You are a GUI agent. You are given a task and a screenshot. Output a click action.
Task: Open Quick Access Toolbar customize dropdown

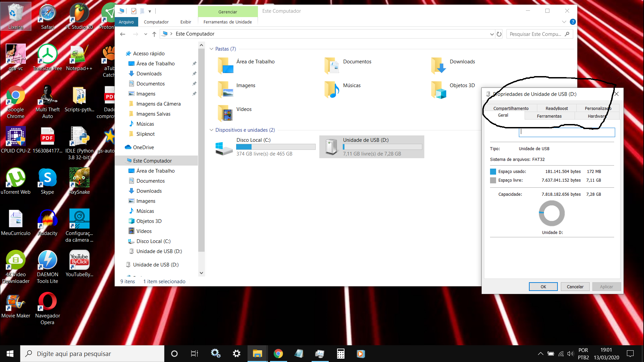tap(150, 11)
